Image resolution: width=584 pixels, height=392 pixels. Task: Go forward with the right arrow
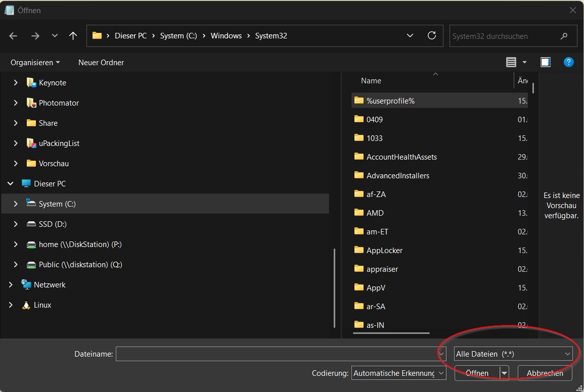click(35, 36)
